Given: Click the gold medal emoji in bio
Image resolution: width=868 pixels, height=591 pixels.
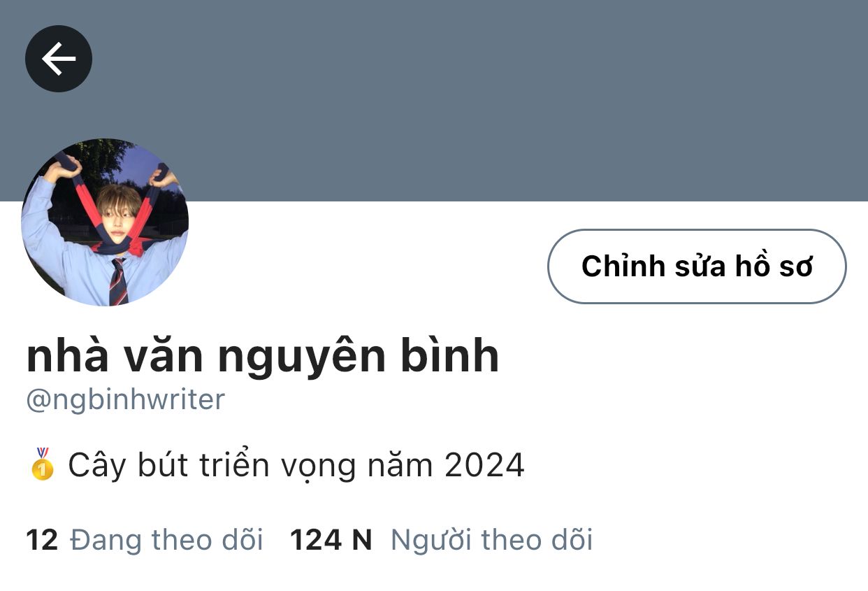Looking at the screenshot, I should [x=42, y=464].
